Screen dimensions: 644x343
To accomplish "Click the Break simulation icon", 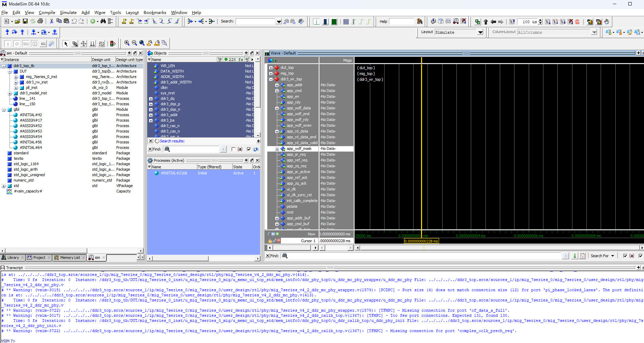I will (570, 21).
